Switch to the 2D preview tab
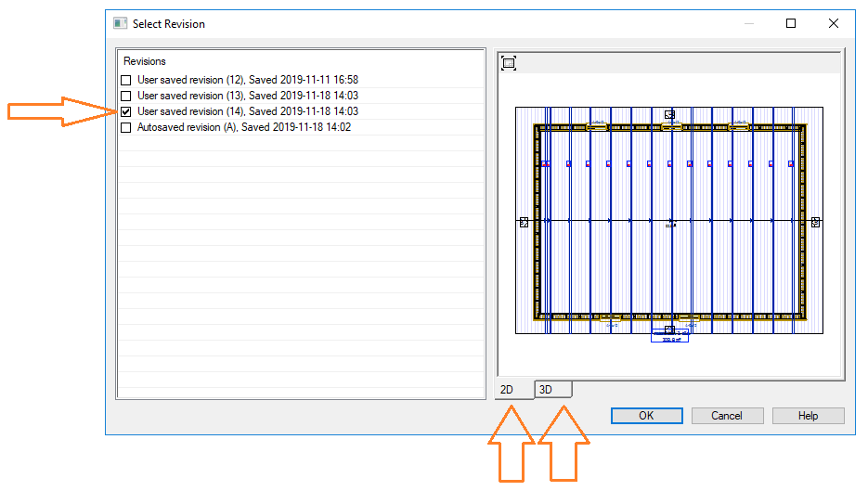The width and height of the screenshot is (868, 491). point(508,390)
